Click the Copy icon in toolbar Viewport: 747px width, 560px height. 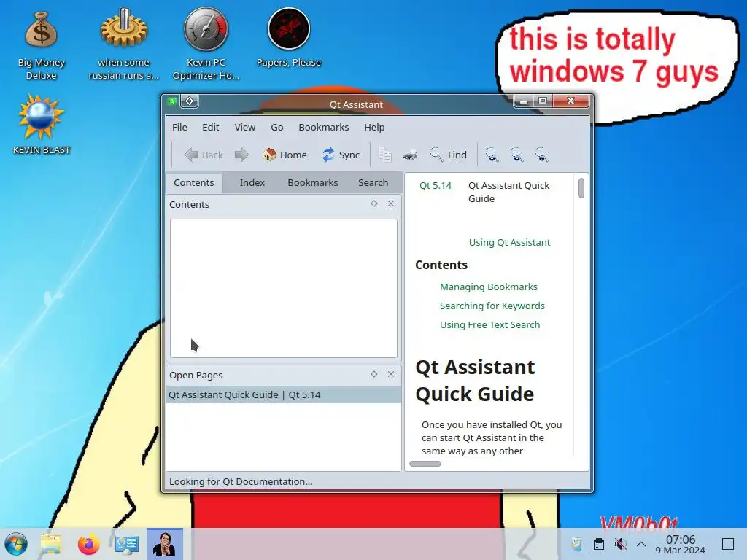(385, 155)
